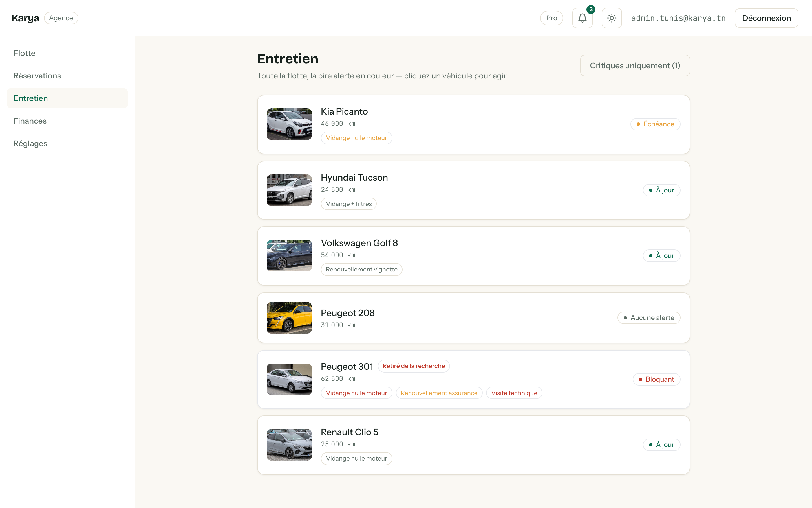
Task: Click 62 500 km mileage text
Action: click(338, 379)
